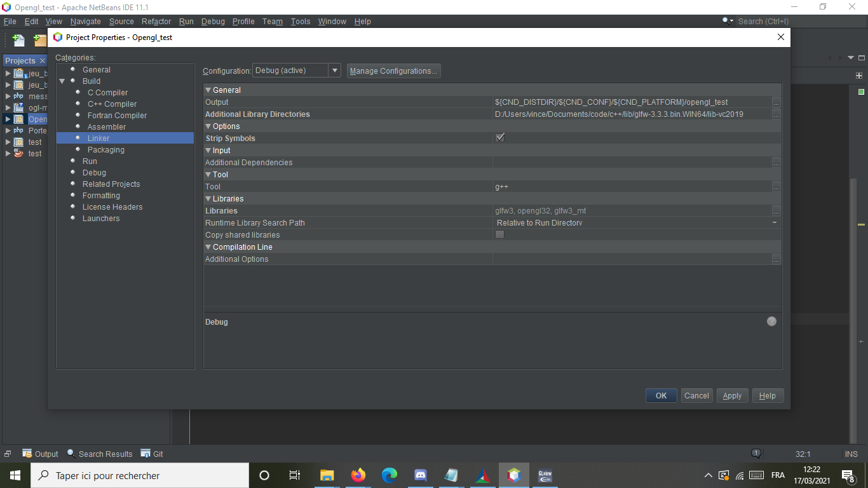
Task: Open the editor documents list arrow
Action: coord(852,58)
